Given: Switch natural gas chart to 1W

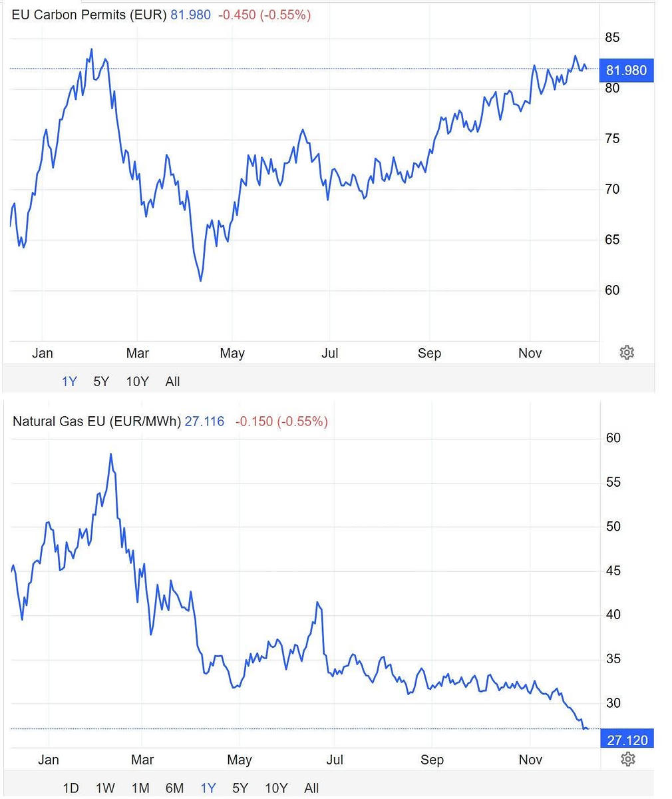Looking at the screenshot, I should pos(105,788).
